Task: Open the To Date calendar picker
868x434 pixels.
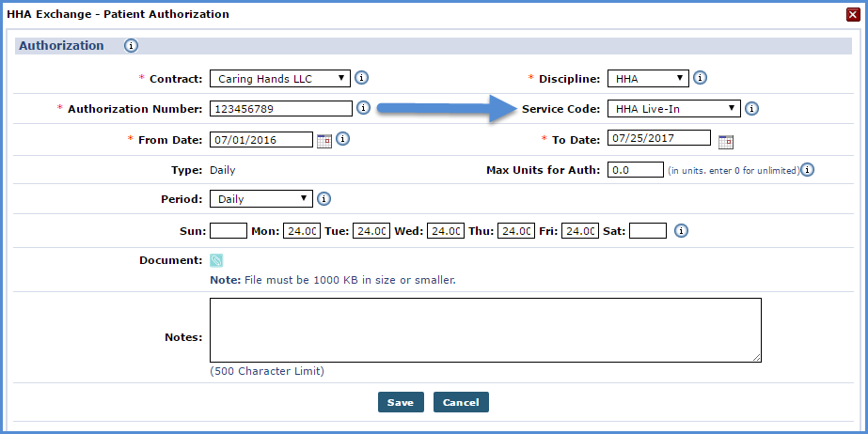Action: click(x=726, y=142)
